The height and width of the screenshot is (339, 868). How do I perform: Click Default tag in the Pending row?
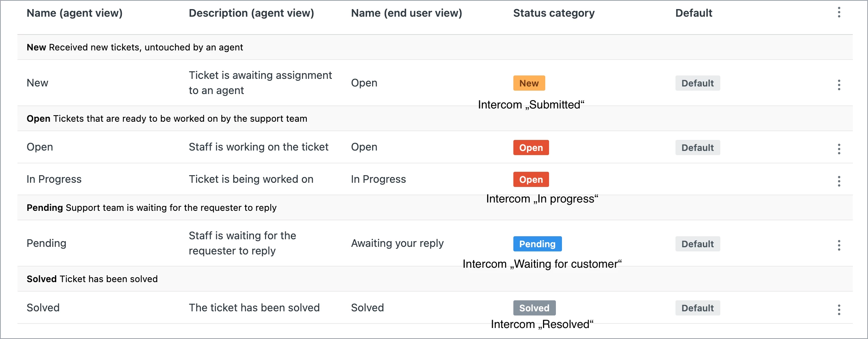click(x=698, y=244)
